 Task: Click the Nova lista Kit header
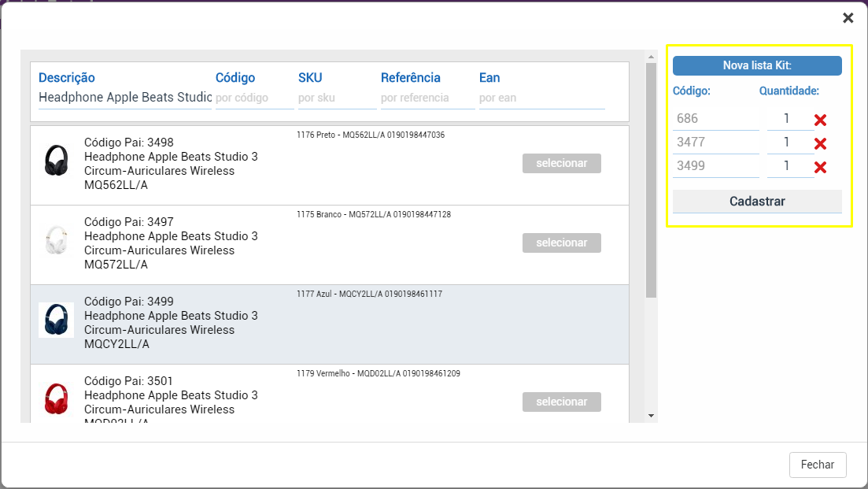(757, 65)
